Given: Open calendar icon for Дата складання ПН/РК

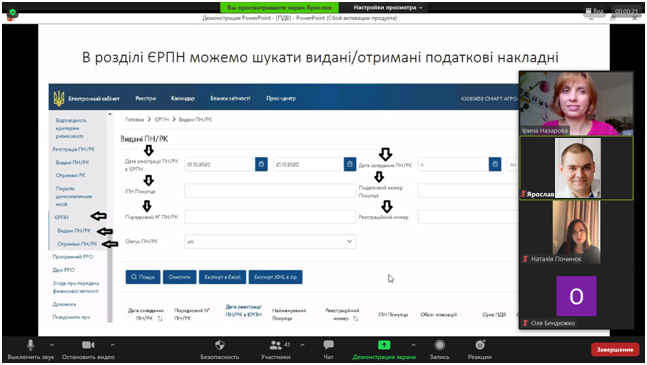Looking at the screenshot, I should pyautogui.click(x=495, y=164).
